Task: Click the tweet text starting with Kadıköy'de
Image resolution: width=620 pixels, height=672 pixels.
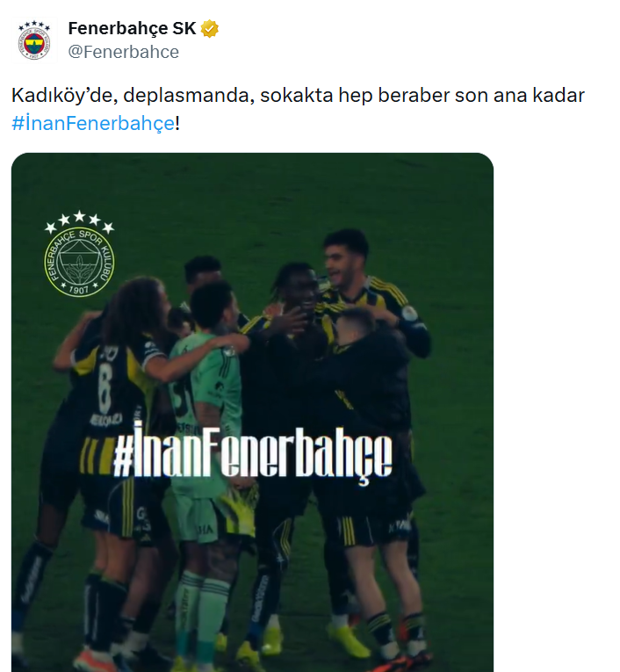Action: coord(298,109)
